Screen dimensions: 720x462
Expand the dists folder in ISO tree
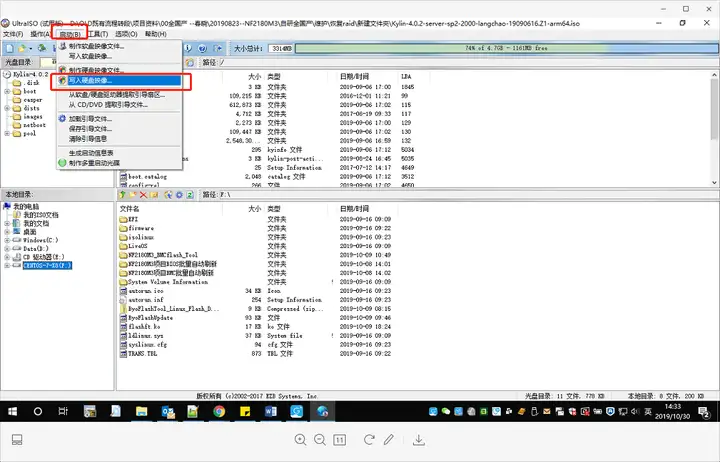coord(7,108)
